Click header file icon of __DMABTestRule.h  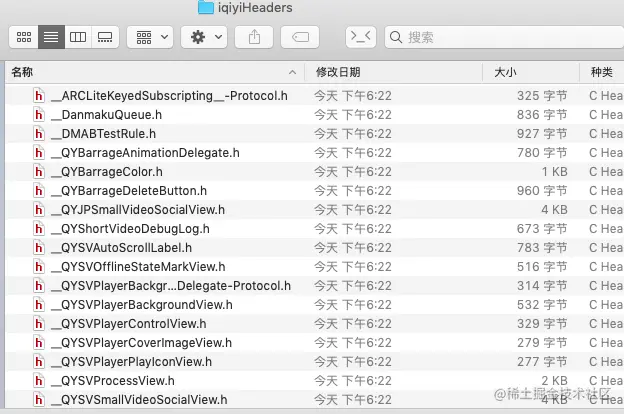tap(39, 134)
